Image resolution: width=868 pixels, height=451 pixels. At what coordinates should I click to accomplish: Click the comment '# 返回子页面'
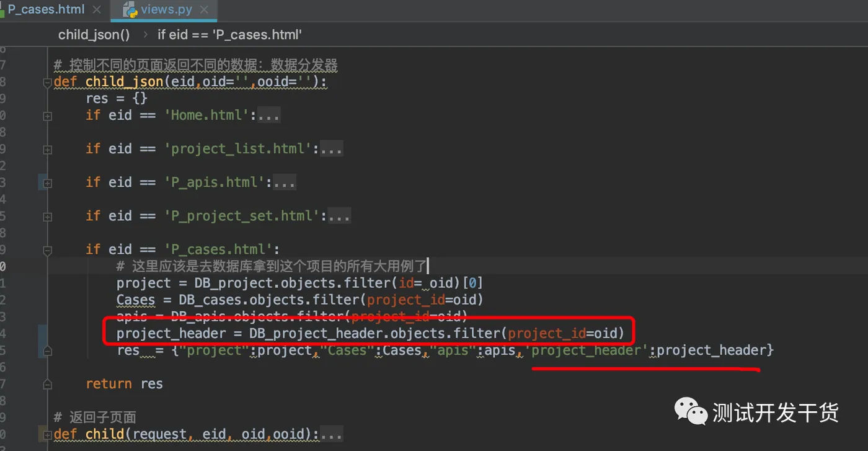coord(95,417)
